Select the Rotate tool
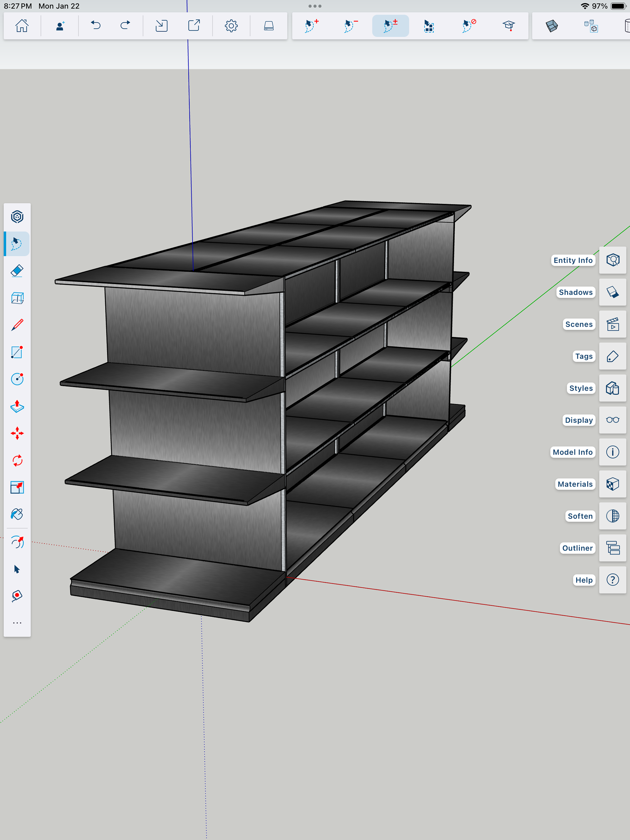The image size is (630, 840). pyautogui.click(x=17, y=461)
